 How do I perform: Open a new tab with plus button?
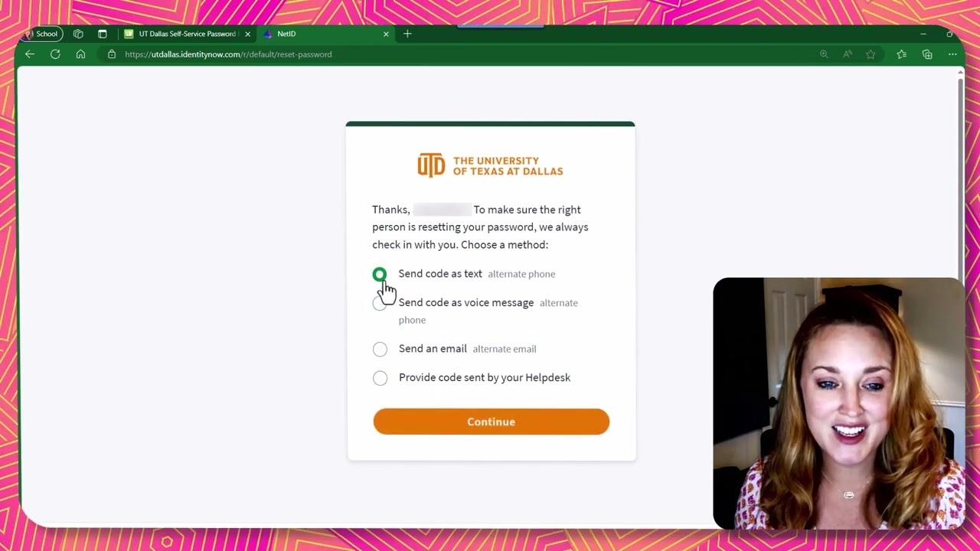pos(407,34)
